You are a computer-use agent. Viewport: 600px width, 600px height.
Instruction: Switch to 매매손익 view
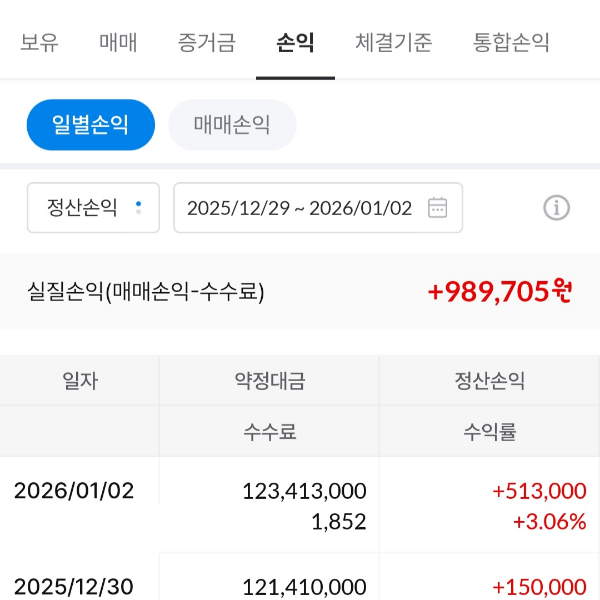point(232,125)
